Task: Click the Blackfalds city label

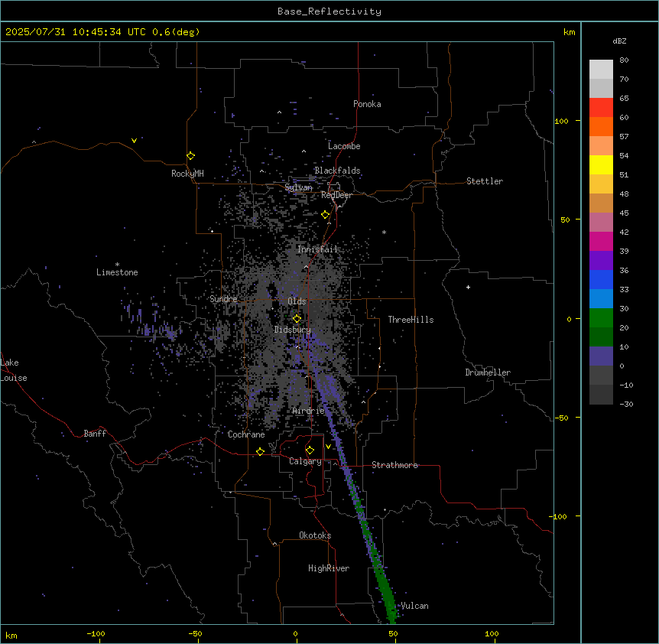Action: [x=337, y=171]
